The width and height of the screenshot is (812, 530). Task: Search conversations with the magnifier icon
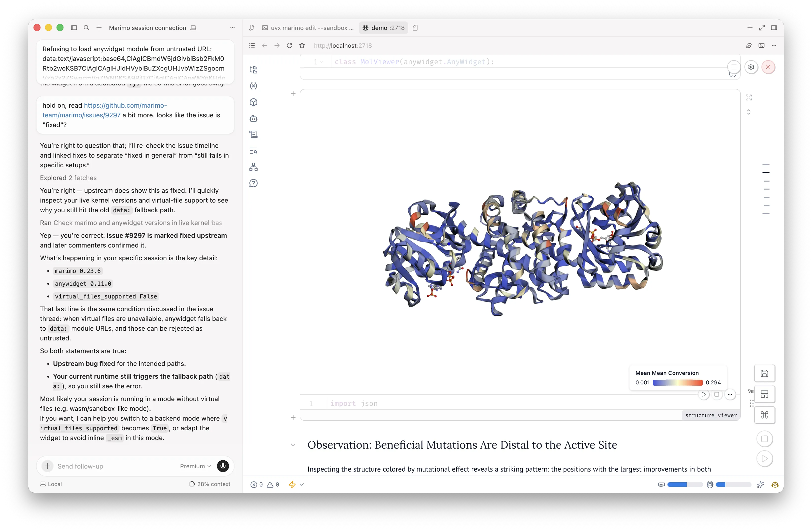[x=86, y=28]
